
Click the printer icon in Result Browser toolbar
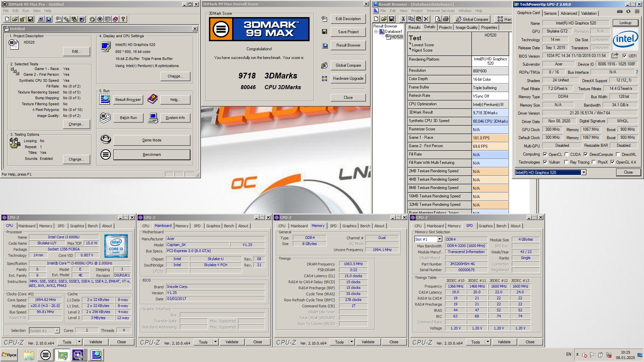446,19
